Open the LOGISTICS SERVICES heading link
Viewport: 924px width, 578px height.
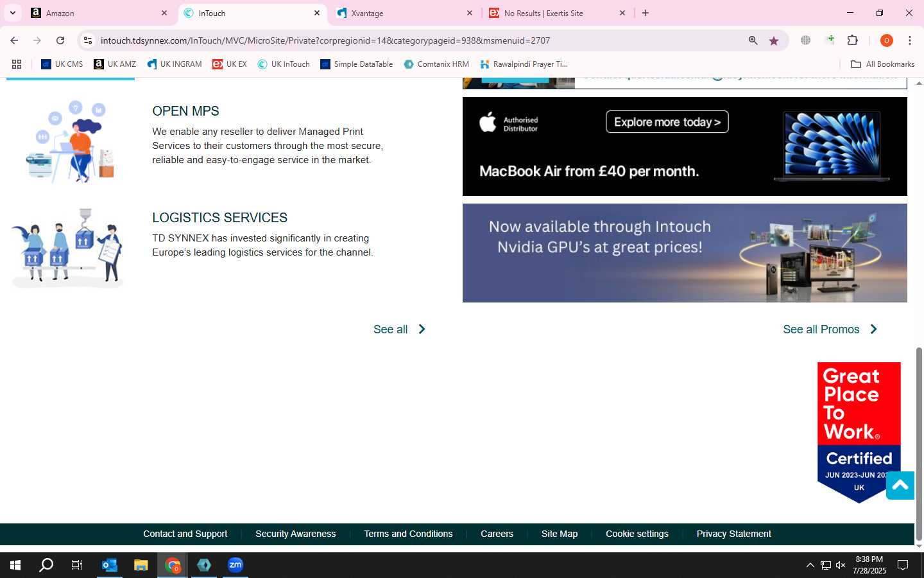[x=219, y=218]
